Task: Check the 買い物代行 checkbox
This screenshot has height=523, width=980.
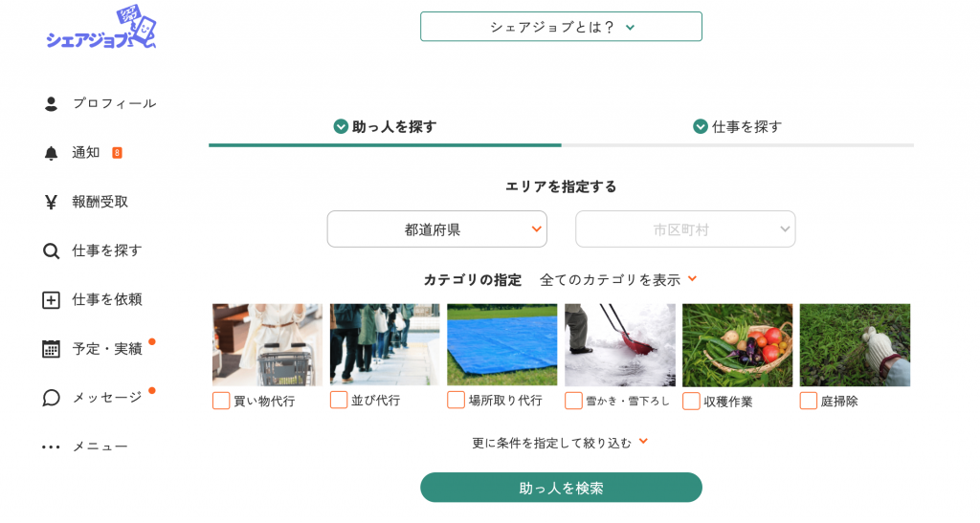Action: pos(221,401)
